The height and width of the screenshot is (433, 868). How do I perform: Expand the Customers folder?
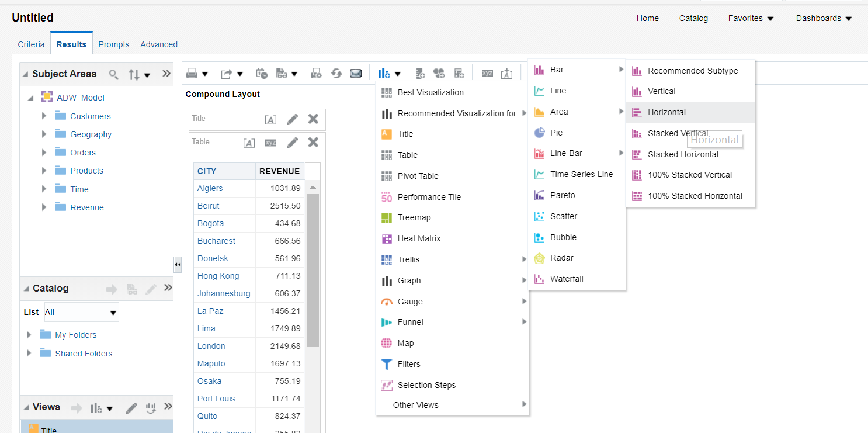[x=44, y=116]
